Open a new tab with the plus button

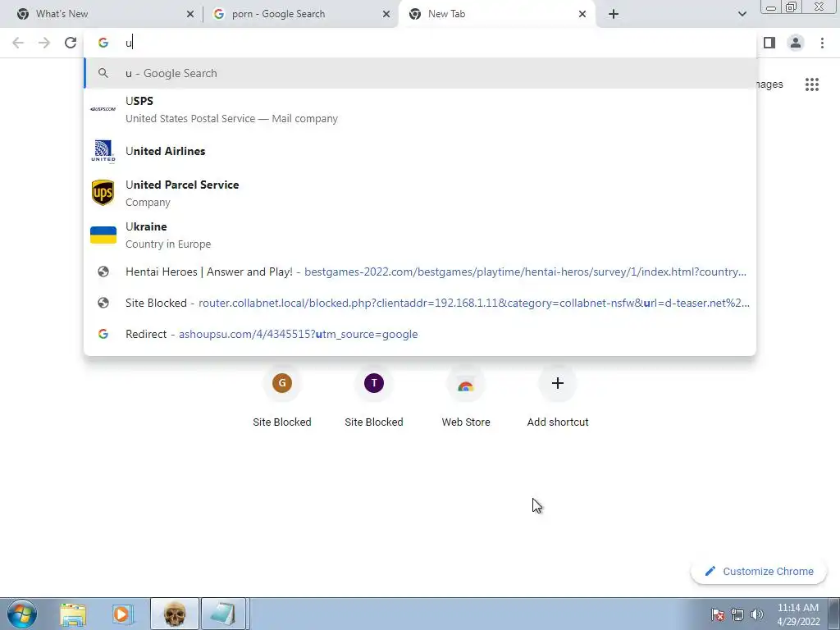click(x=614, y=14)
